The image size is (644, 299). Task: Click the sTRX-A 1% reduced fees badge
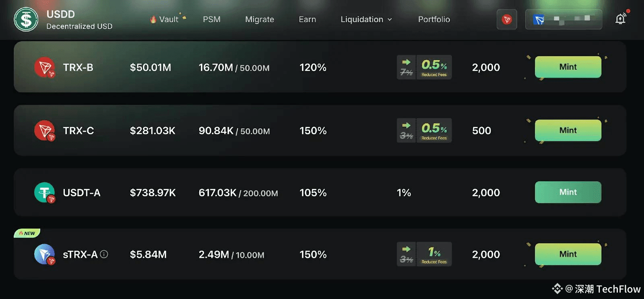click(x=424, y=254)
